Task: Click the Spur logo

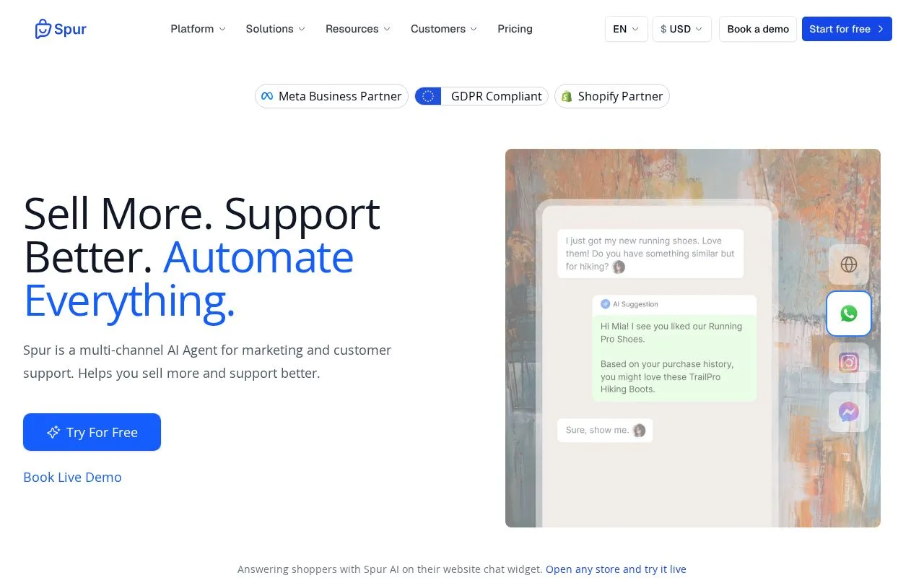Action: point(61,29)
